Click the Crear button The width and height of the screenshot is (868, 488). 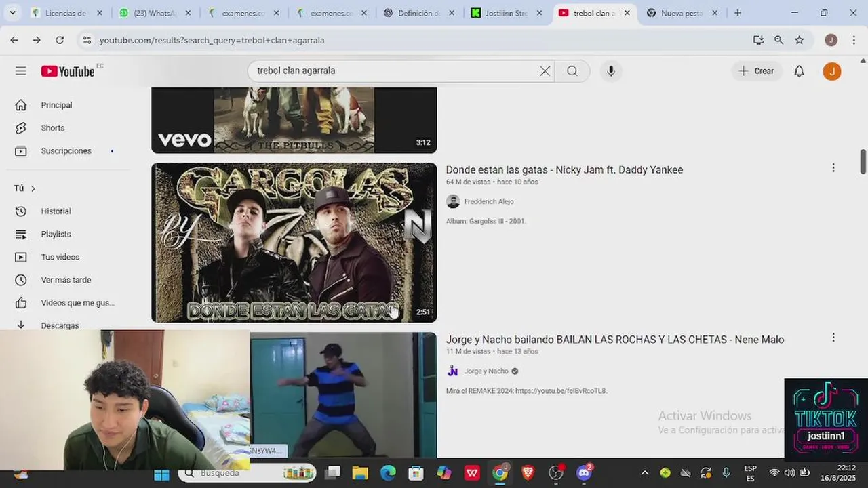point(757,71)
